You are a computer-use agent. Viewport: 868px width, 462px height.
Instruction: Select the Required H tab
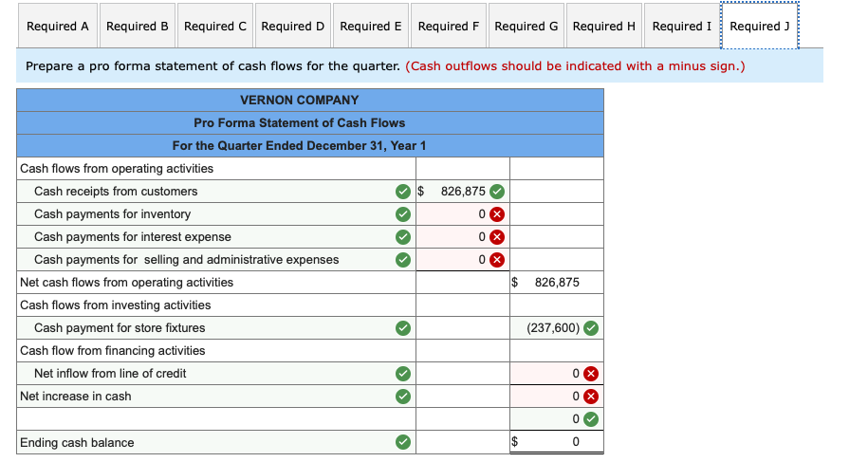(604, 26)
